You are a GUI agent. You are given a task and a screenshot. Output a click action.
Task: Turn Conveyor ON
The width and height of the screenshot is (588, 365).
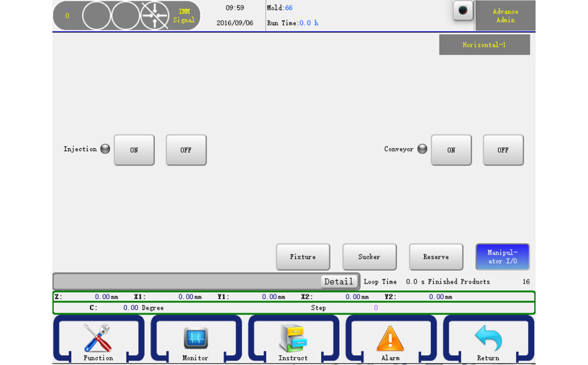pos(451,150)
